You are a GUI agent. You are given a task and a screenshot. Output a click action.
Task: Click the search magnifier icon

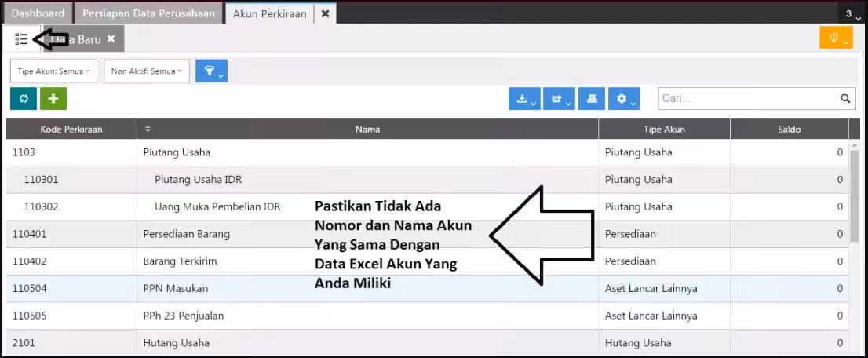(x=844, y=99)
